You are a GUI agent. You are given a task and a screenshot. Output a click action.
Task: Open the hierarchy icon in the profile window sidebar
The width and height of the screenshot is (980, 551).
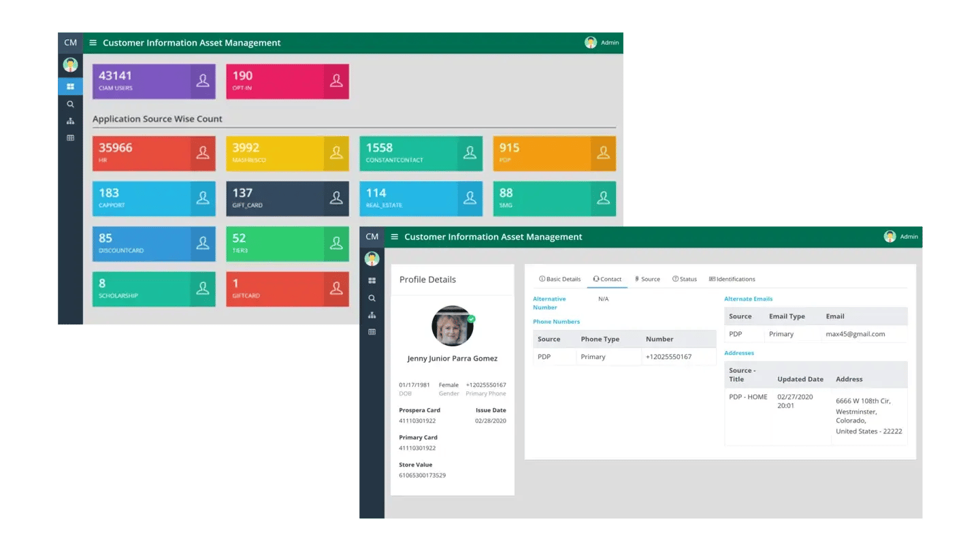[x=372, y=315]
